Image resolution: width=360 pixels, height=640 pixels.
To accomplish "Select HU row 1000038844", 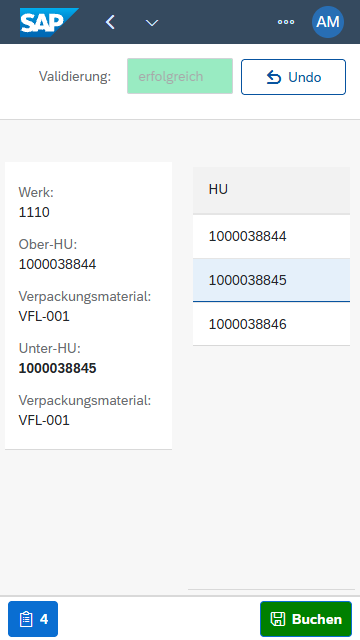I will pos(271,236).
